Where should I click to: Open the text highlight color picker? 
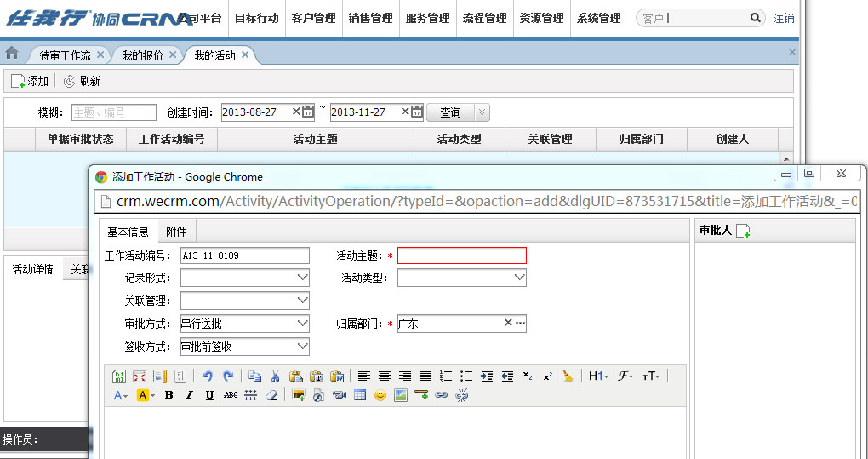(x=144, y=395)
